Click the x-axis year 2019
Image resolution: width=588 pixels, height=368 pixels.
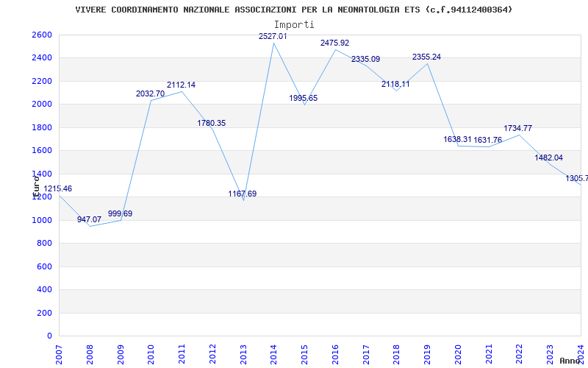click(428, 354)
